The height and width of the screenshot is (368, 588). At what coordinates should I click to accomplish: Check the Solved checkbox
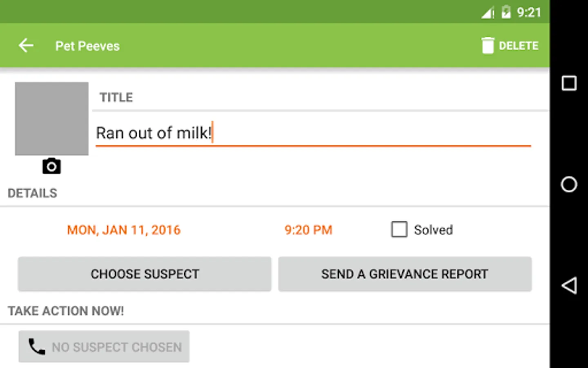pos(399,229)
